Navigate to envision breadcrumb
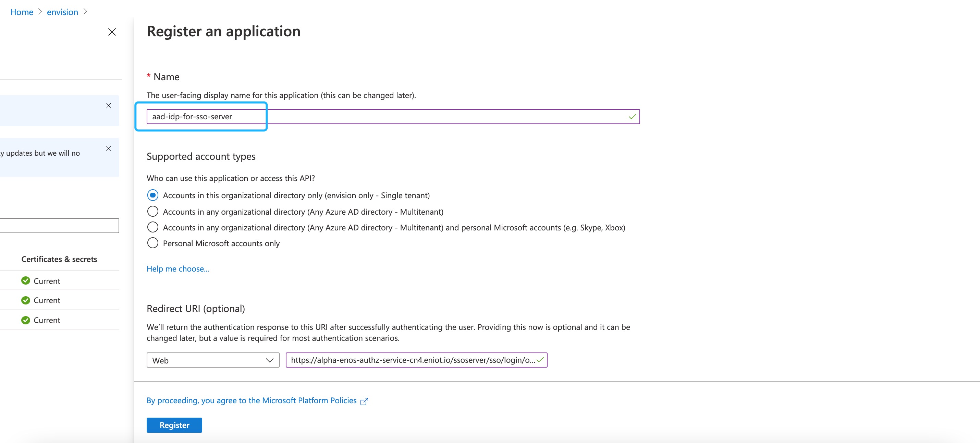The width and height of the screenshot is (980, 443). pos(62,12)
